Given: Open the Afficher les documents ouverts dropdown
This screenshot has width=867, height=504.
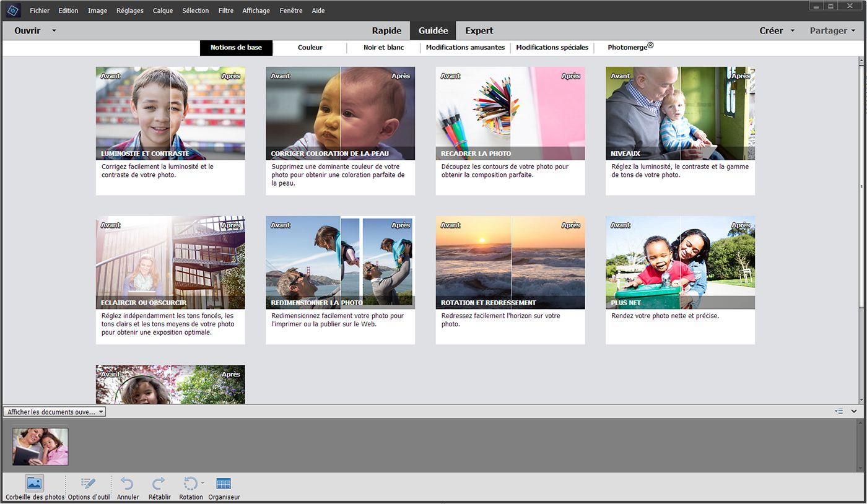Looking at the screenshot, I should pos(54,412).
